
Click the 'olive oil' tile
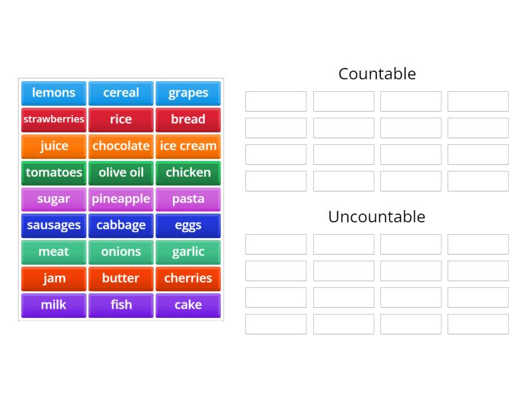pos(120,173)
